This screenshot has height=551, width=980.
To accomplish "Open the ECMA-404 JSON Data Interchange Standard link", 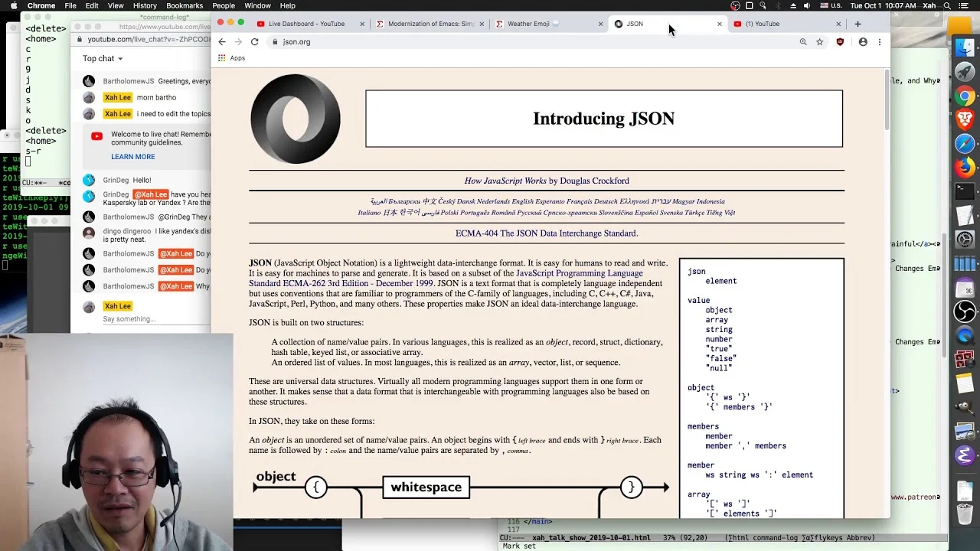I will pyautogui.click(x=547, y=233).
